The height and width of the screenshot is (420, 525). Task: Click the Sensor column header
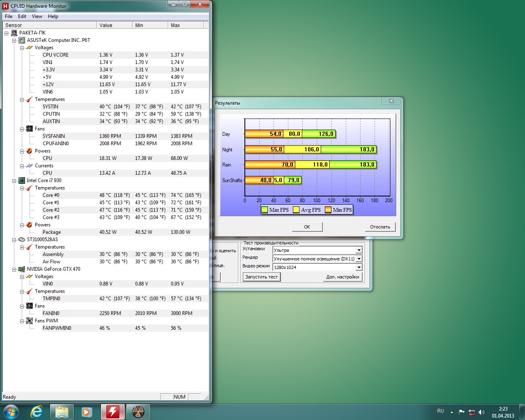point(50,25)
